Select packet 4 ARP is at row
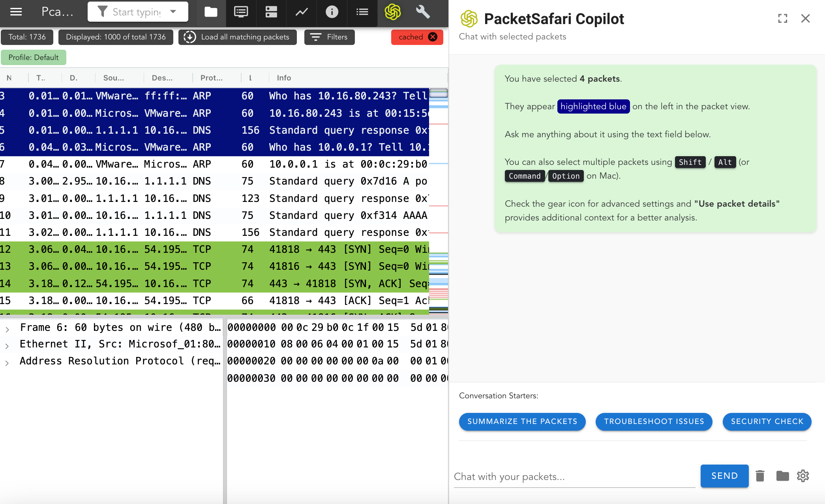This screenshot has width=825, height=504. pos(214,113)
